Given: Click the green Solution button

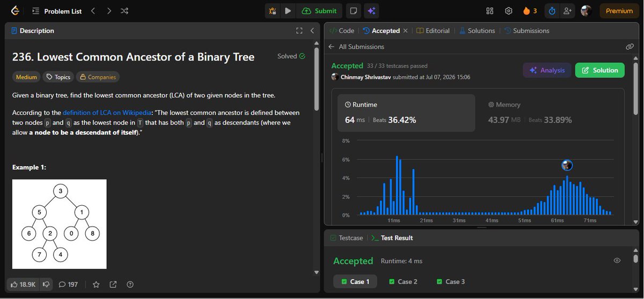Looking at the screenshot, I should tap(600, 70).
